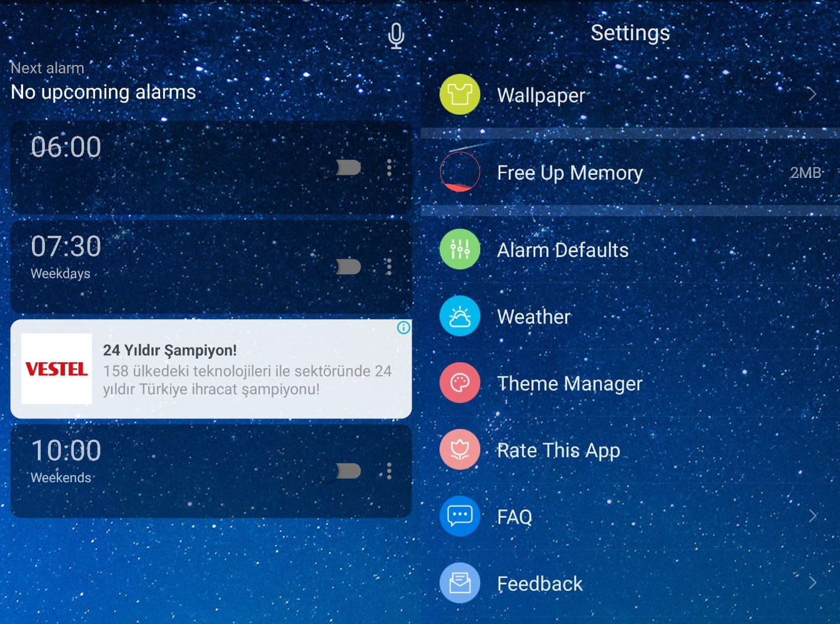Open Wallpaper via the yellow shirt icon
Viewport: 840px width, 624px height.
(x=460, y=95)
